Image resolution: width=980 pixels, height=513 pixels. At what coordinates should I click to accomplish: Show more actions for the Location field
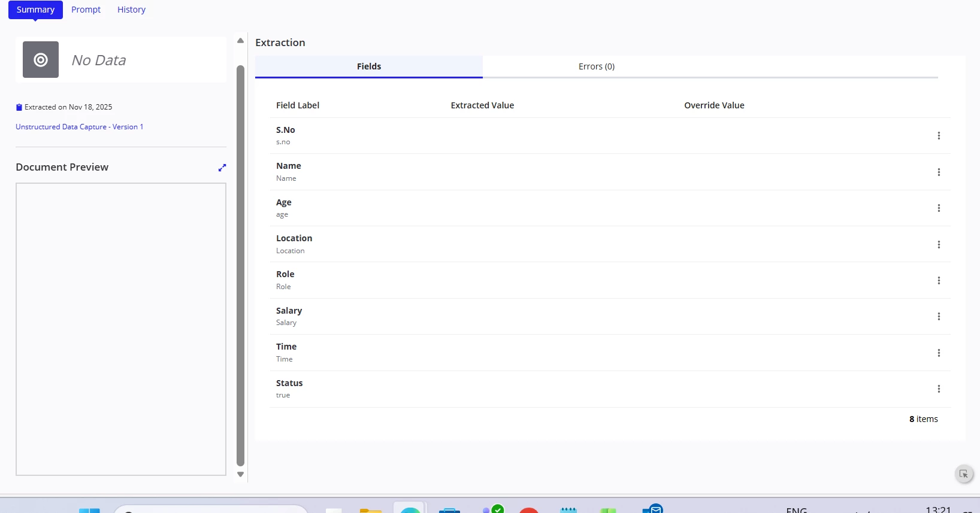point(939,245)
